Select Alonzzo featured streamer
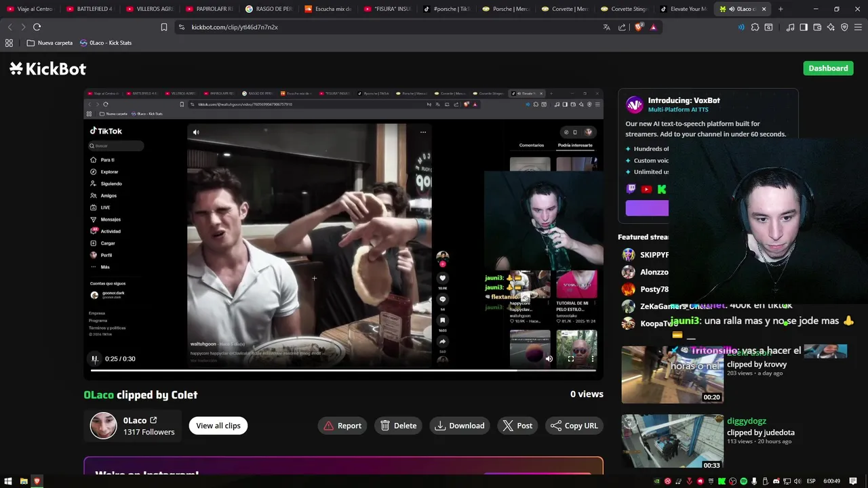This screenshot has height=488, width=868. click(x=646, y=272)
